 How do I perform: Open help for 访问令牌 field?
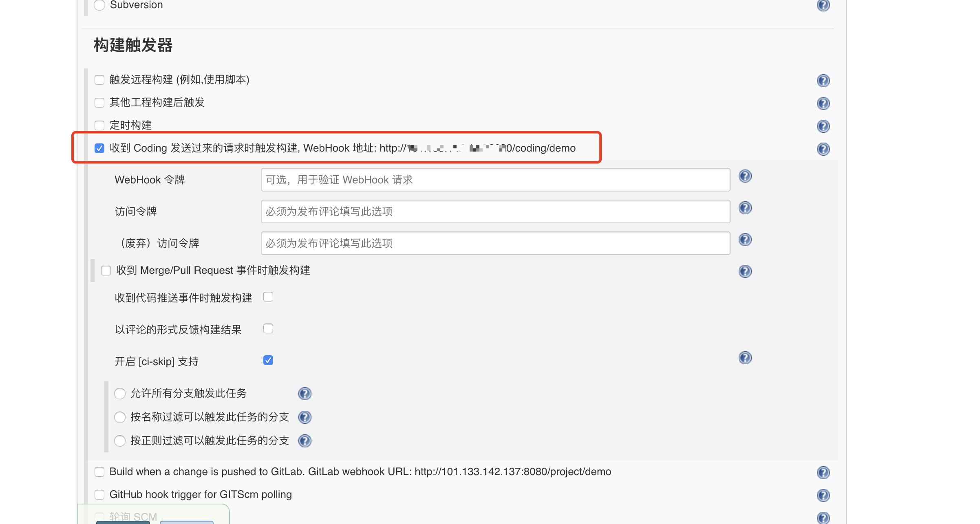(x=745, y=208)
